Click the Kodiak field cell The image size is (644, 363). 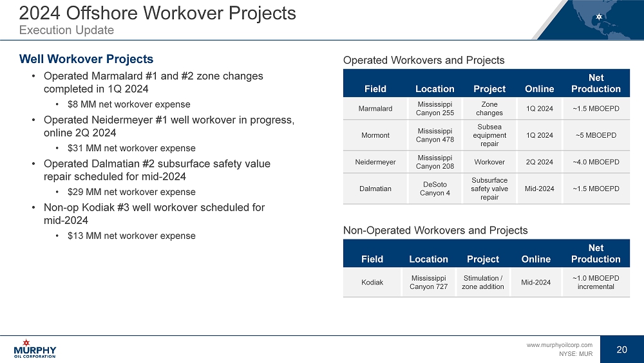pyautogui.click(x=373, y=282)
